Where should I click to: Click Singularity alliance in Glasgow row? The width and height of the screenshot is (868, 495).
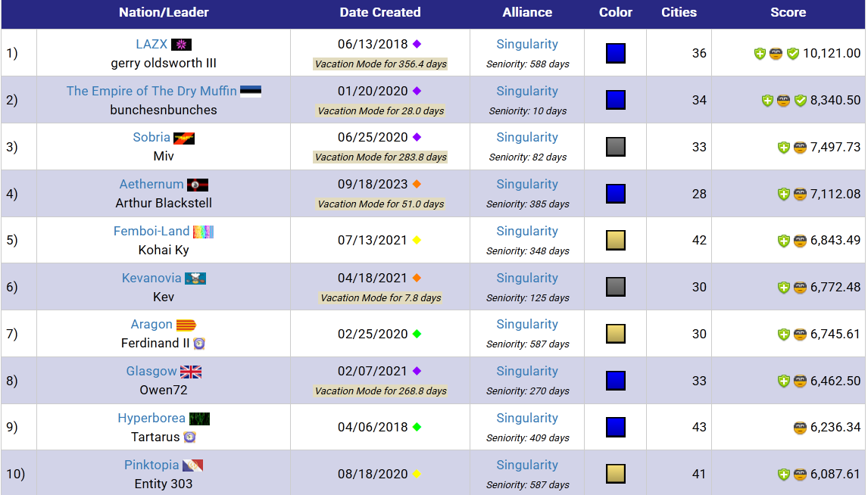[527, 371]
